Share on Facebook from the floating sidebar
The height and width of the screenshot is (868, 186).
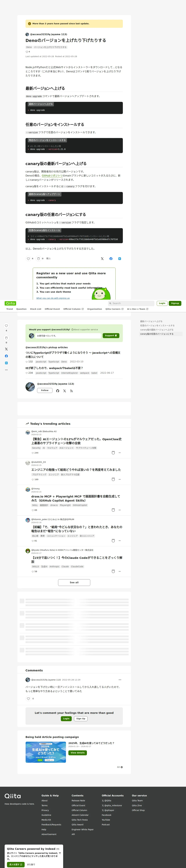(x=6, y=356)
